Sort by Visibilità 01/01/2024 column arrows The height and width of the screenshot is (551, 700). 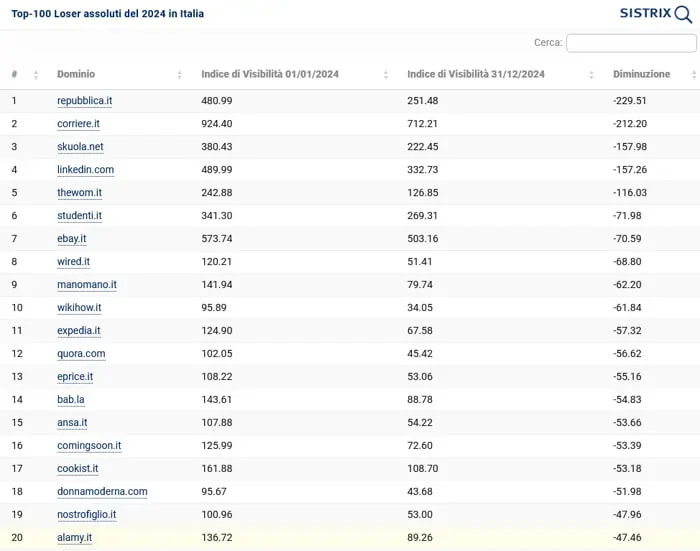(x=386, y=75)
